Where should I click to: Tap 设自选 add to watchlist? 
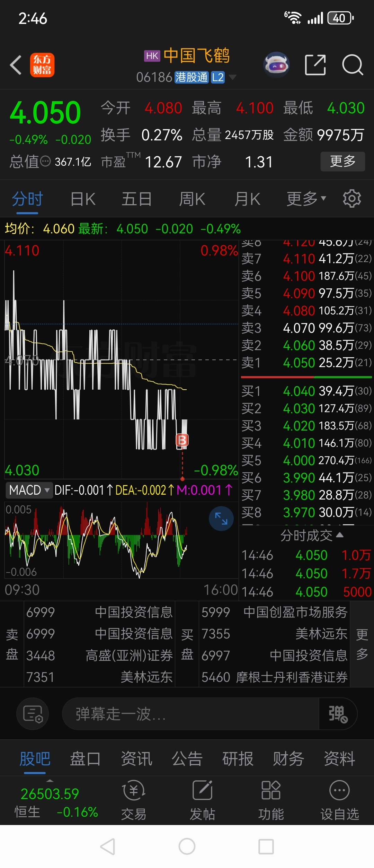click(339, 800)
